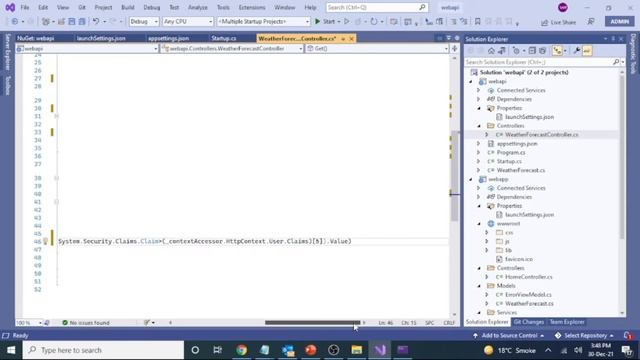Click the Bookmark toolbar icon

pyautogui.click(x=477, y=22)
